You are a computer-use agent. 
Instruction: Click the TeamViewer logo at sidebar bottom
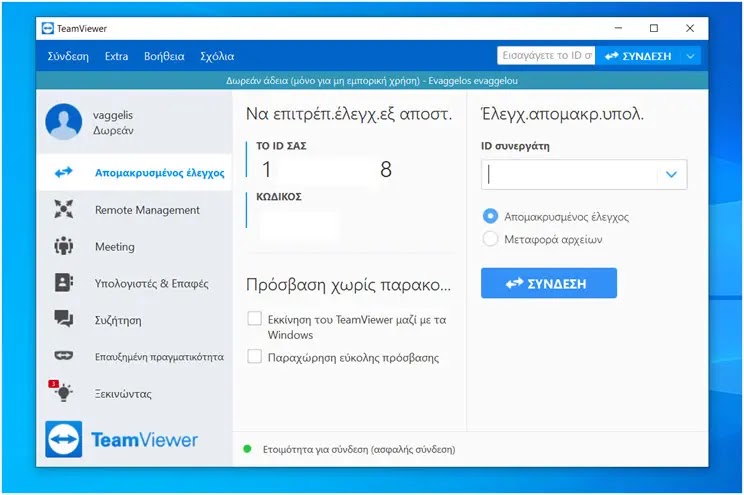(x=121, y=439)
